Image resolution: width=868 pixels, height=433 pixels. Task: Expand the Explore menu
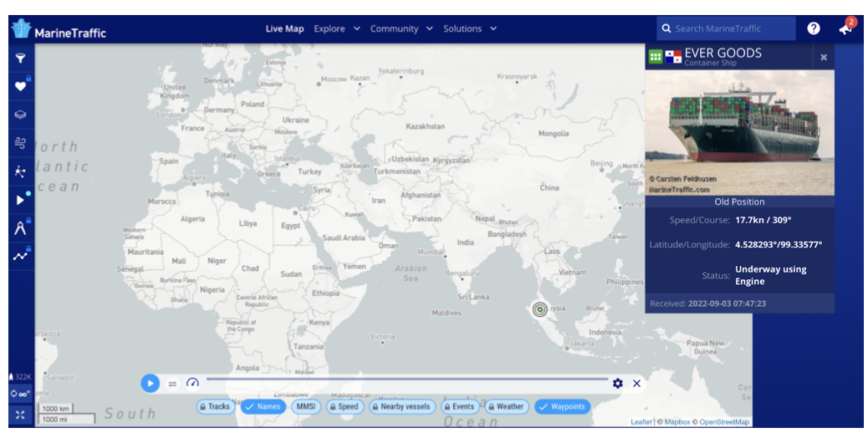point(336,28)
